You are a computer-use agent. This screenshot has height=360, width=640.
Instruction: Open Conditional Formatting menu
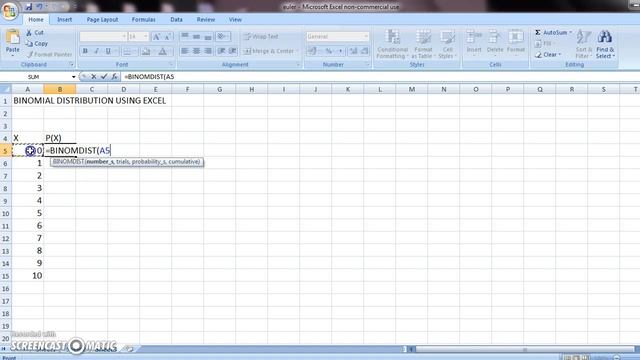click(392, 44)
